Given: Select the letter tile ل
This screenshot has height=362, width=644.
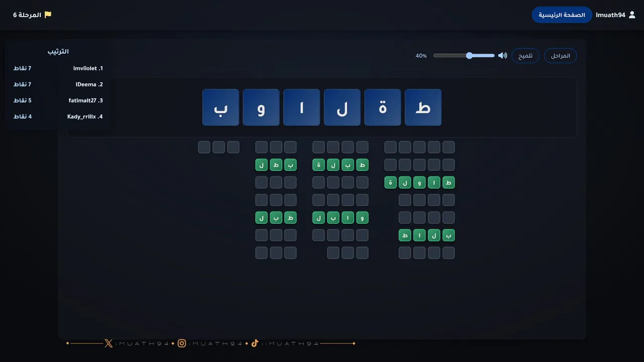Looking at the screenshot, I should coord(342,108).
